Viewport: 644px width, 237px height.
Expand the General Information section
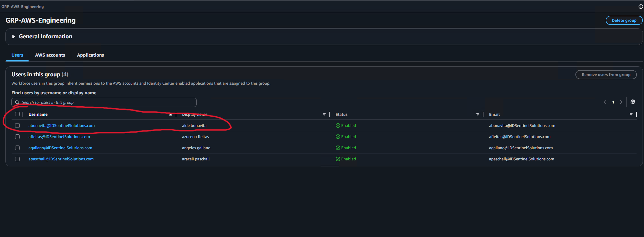(13, 37)
